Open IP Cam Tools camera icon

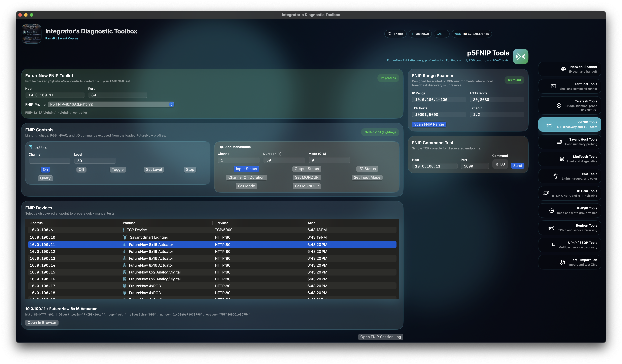[x=546, y=193]
